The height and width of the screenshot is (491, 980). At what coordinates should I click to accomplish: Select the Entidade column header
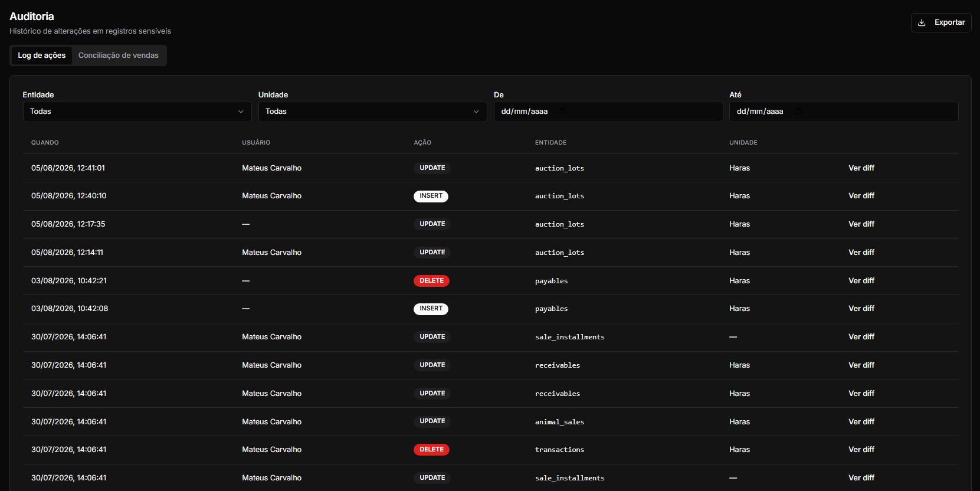tap(550, 143)
